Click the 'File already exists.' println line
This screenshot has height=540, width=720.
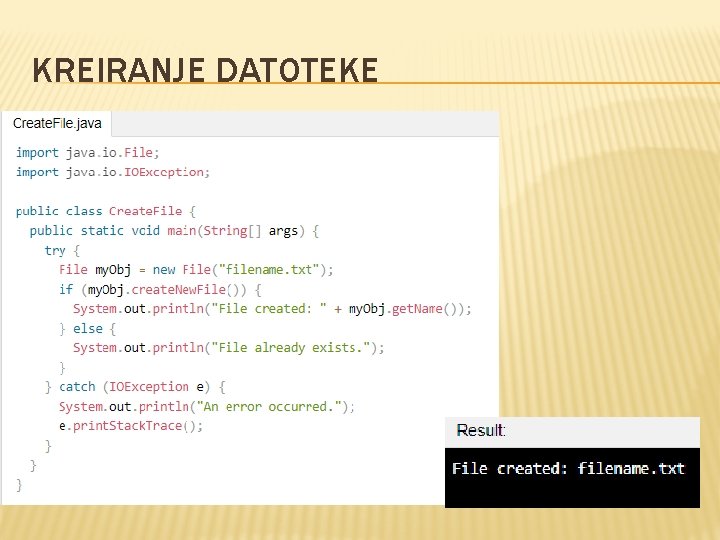click(229, 348)
